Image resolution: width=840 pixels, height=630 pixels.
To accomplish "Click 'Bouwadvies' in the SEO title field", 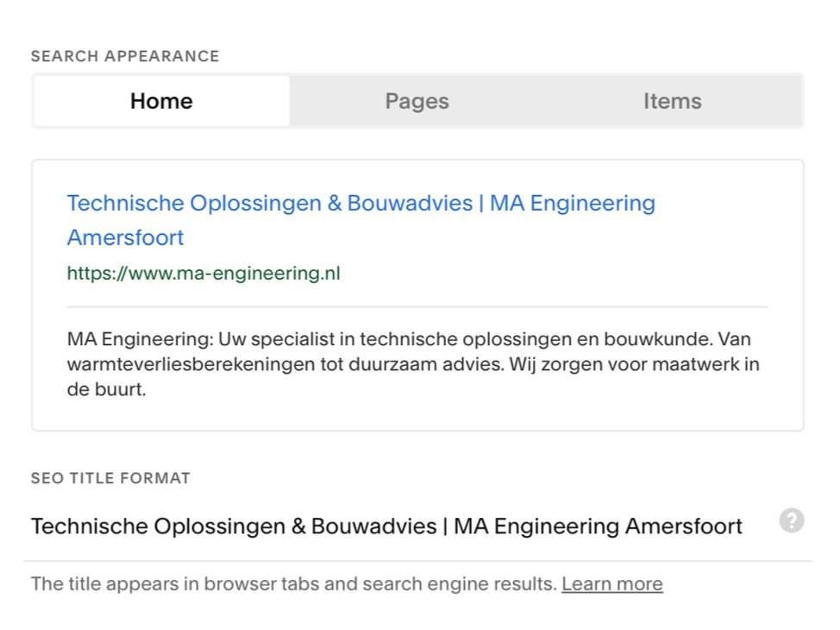I will tap(374, 526).
